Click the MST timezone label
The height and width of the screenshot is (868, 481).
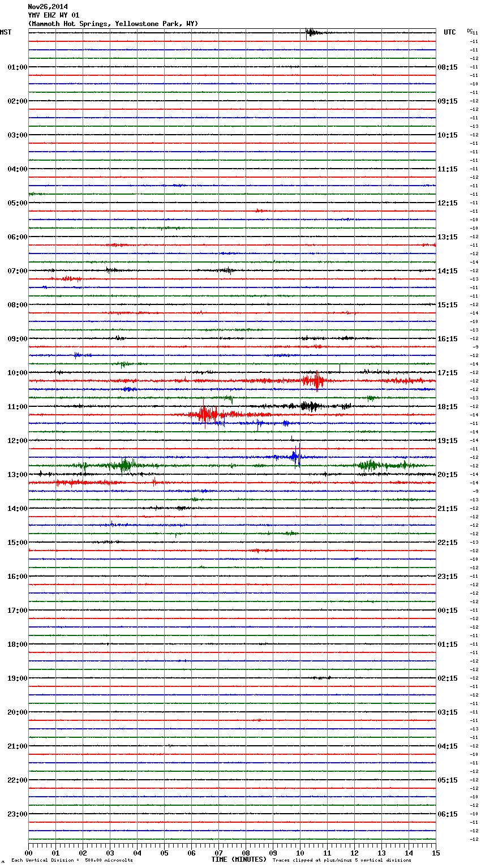(x=6, y=32)
